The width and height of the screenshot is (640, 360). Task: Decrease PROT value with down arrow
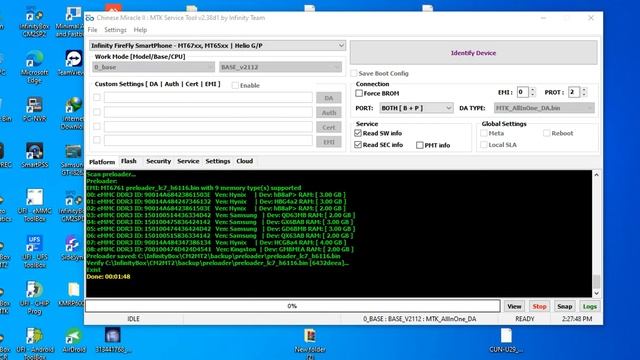coord(584,95)
